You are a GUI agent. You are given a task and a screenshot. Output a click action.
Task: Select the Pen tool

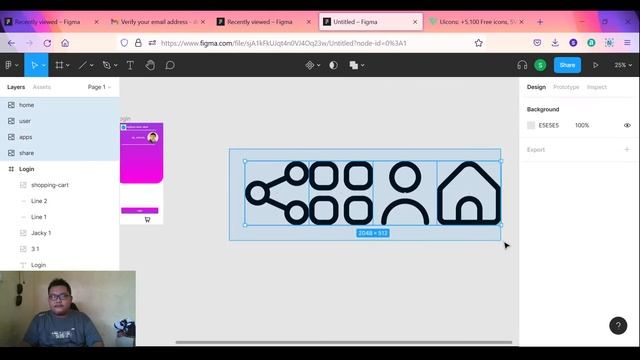[107, 65]
